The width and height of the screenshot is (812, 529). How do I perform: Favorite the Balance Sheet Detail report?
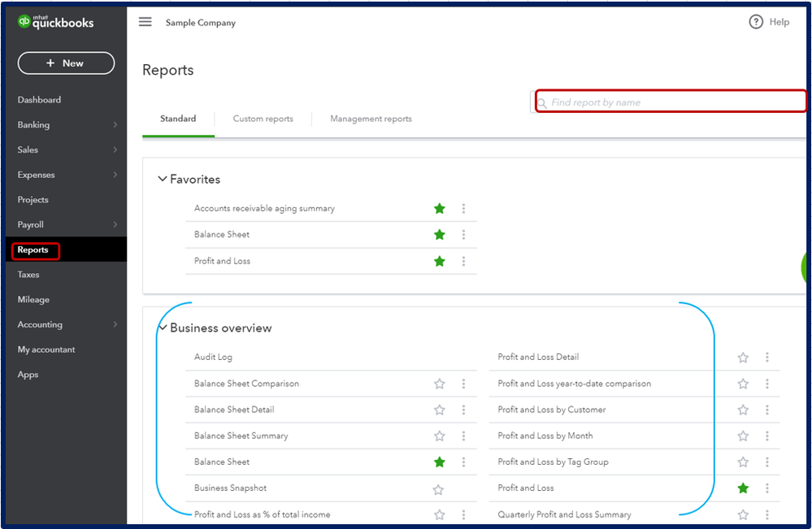[440, 410]
